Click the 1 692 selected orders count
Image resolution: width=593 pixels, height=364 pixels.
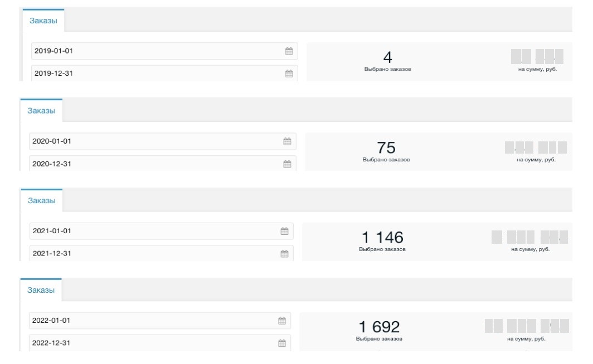point(379,327)
